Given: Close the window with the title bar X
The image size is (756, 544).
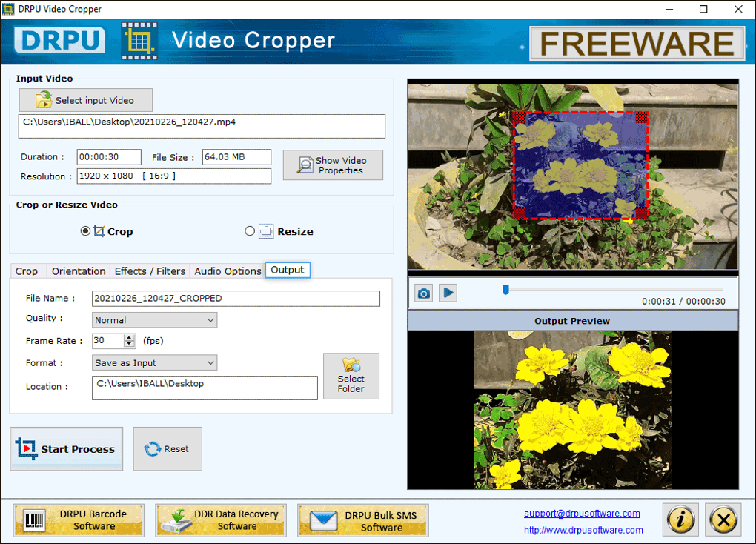Looking at the screenshot, I should (x=738, y=9).
